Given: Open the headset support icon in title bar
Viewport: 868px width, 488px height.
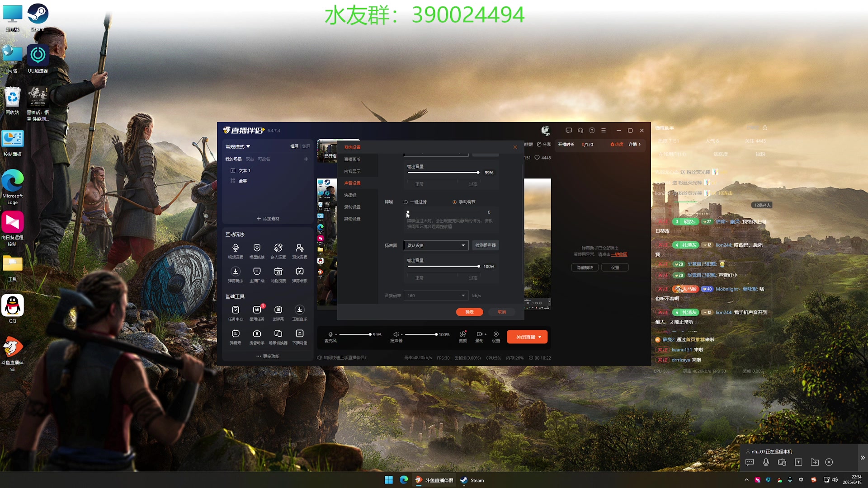Looking at the screenshot, I should (580, 131).
